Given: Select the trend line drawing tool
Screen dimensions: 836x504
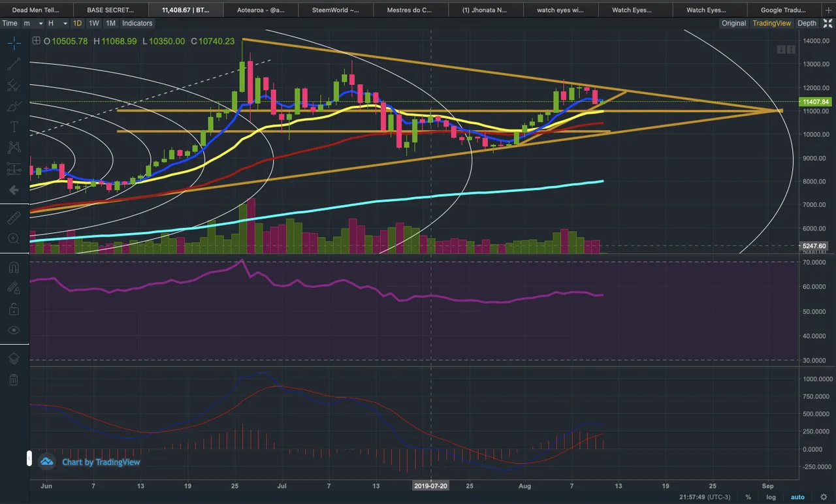Looking at the screenshot, I should (x=14, y=64).
